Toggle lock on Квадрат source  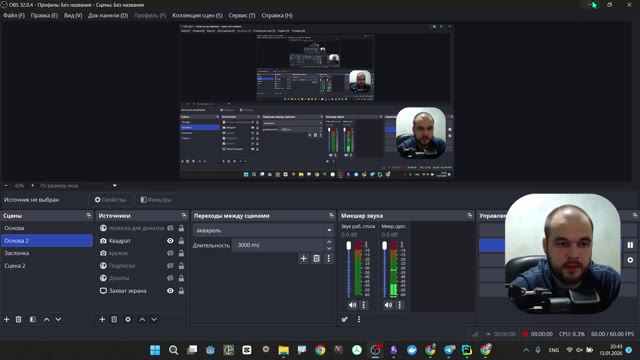(181, 241)
